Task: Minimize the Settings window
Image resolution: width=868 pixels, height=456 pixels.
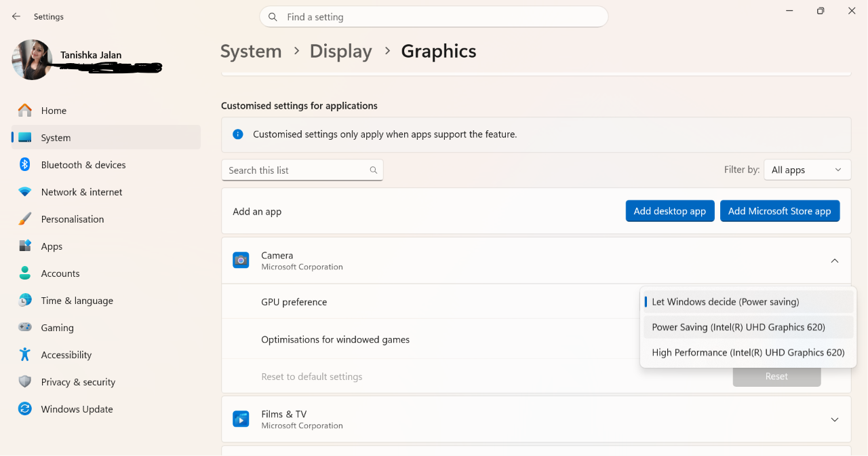Action: tap(790, 11)
